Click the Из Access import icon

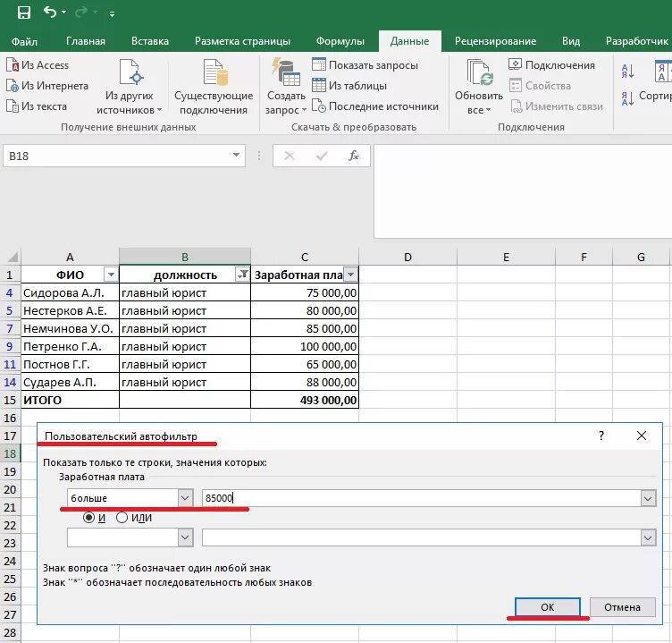12,65
